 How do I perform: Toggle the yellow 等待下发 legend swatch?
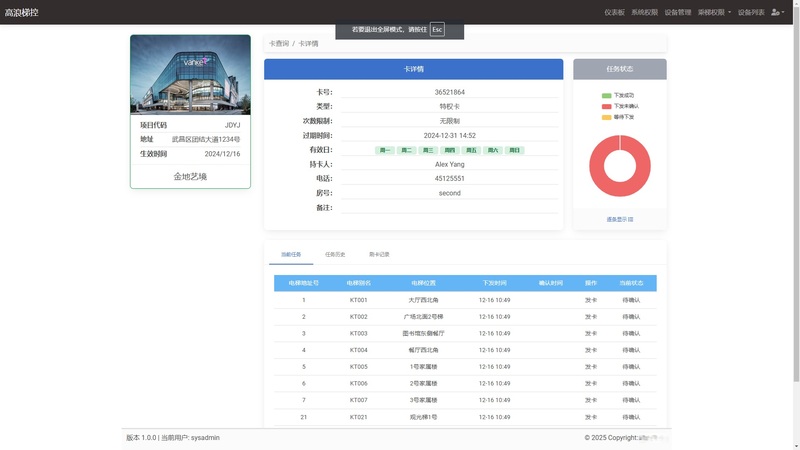(606, 117)
